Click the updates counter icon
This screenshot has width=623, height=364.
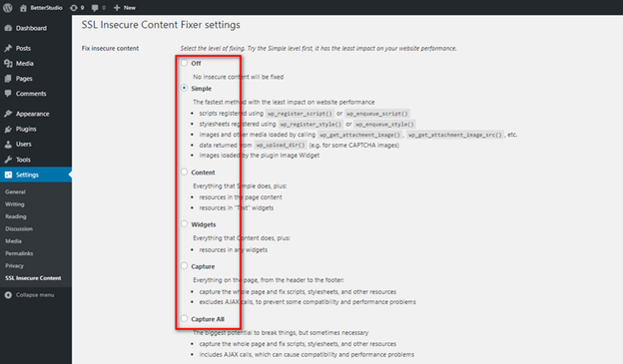coord(74,8)
